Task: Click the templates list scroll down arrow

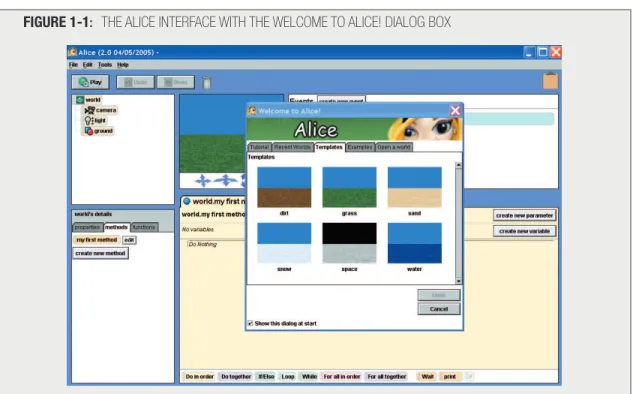Action: tap(458, 281)
